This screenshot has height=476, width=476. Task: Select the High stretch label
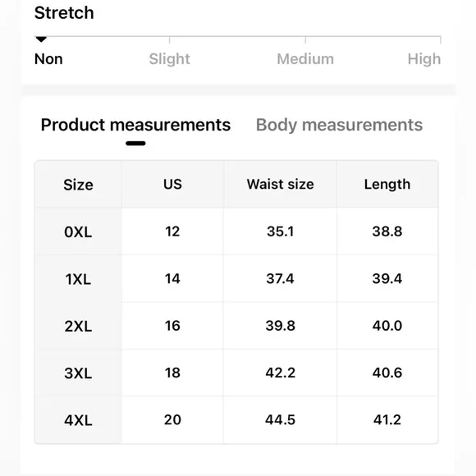pos(424,59)
